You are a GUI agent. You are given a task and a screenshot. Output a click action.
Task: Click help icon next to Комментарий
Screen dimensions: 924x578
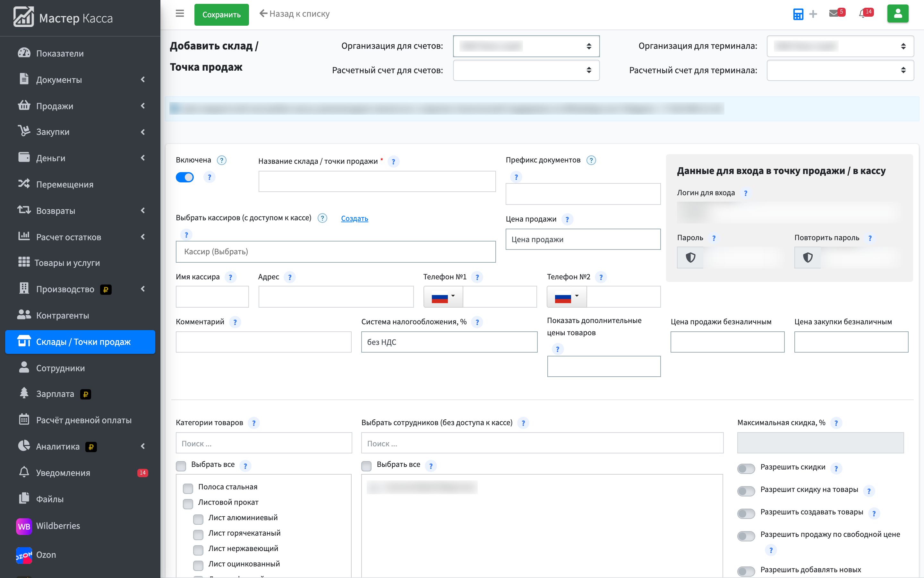point(235,322)
